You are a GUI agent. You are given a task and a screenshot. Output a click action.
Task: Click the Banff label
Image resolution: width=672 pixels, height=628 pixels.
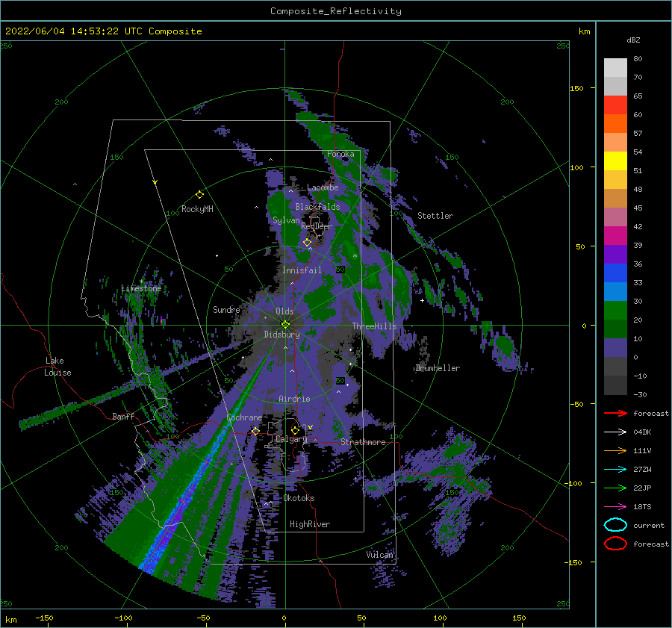tap(123, 416)
